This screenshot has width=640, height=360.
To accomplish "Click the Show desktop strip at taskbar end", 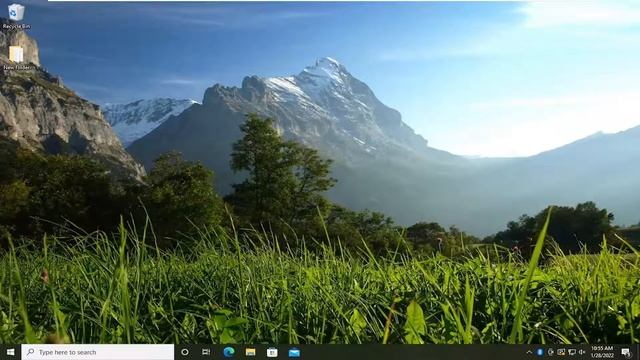I will (638, 352).
